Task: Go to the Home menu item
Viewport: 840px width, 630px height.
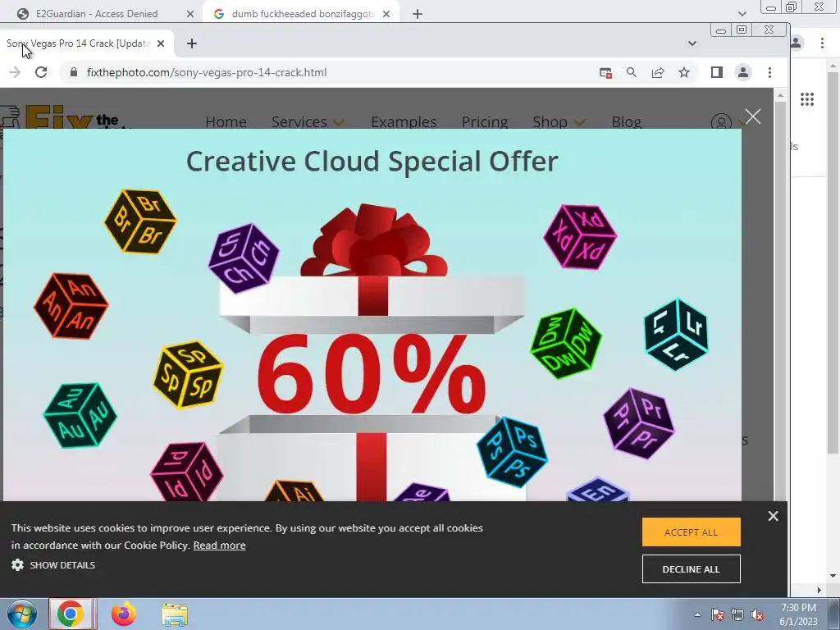Action: (x=226, y=121)
